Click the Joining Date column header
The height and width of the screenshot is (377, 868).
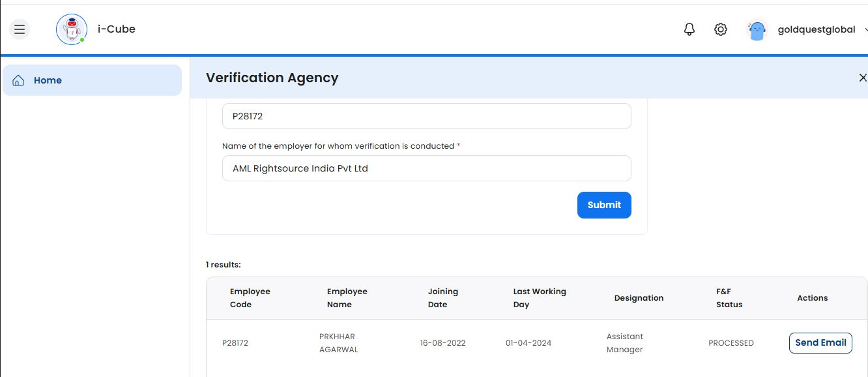click(443, 298)
